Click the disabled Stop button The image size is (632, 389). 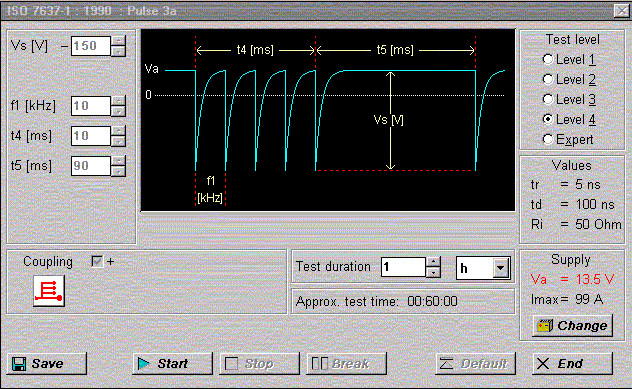coord(260,364)
